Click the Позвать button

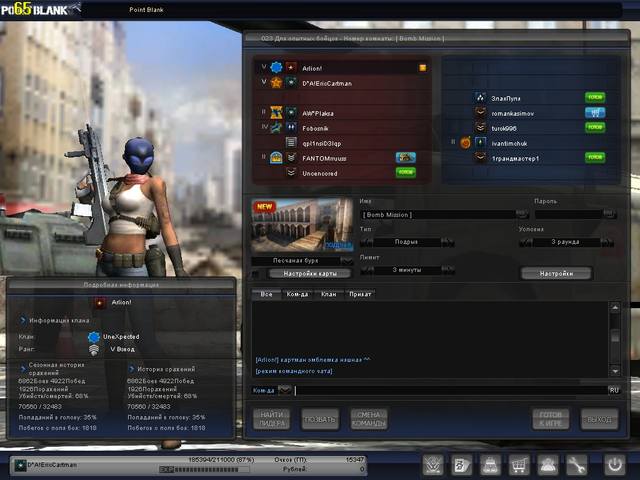[320, 419]
